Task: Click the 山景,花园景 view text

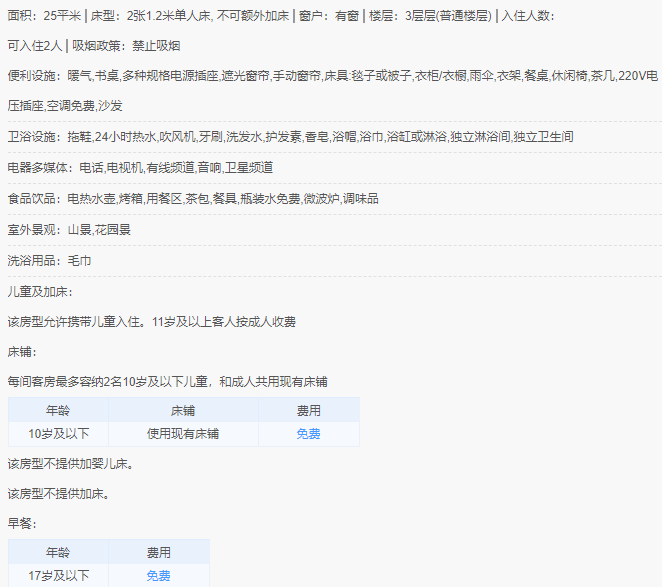Action: click(99, 230)
